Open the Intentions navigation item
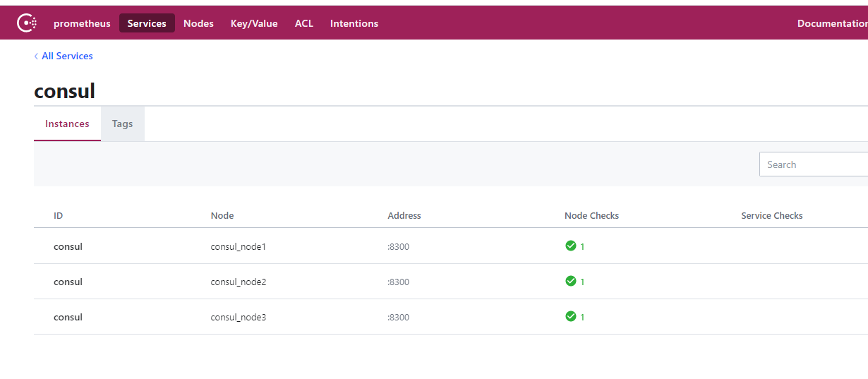The width and height of the screenshot is (868, 379). (354, 23)
